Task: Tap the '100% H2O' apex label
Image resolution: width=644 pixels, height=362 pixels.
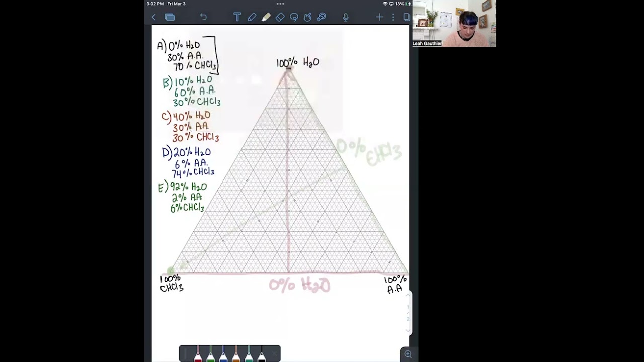Action: [x=298, y=63]
